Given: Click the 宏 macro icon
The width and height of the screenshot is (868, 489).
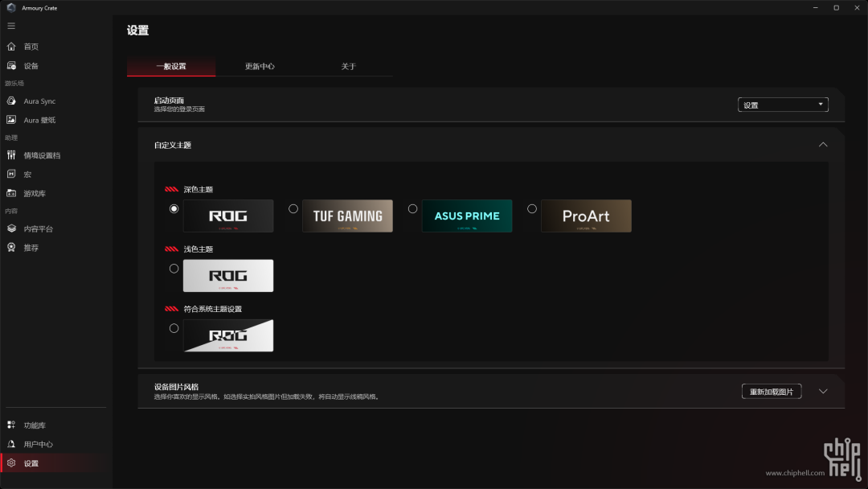Looking at the screenshot, I should click(11, 174).
